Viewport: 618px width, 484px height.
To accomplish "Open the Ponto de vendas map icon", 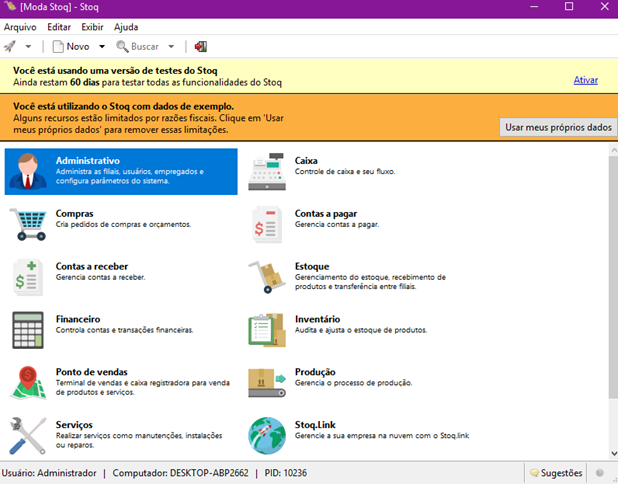I will coord(28,383).
